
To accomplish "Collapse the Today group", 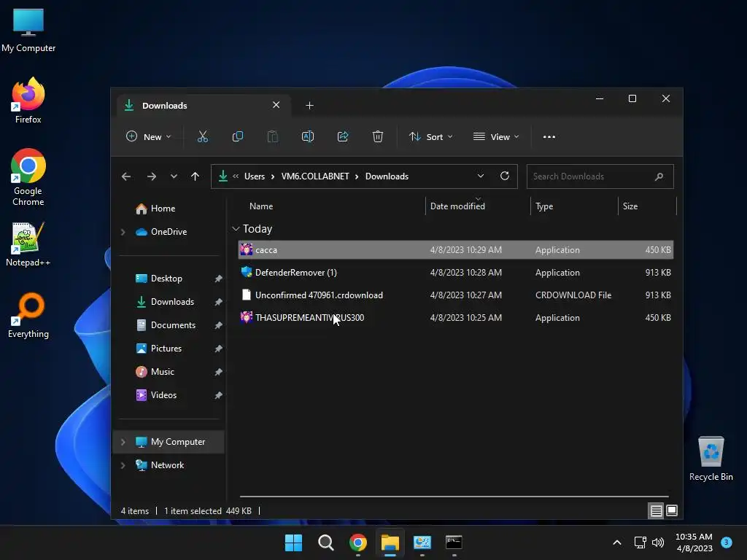I will (x=236, y=229).
